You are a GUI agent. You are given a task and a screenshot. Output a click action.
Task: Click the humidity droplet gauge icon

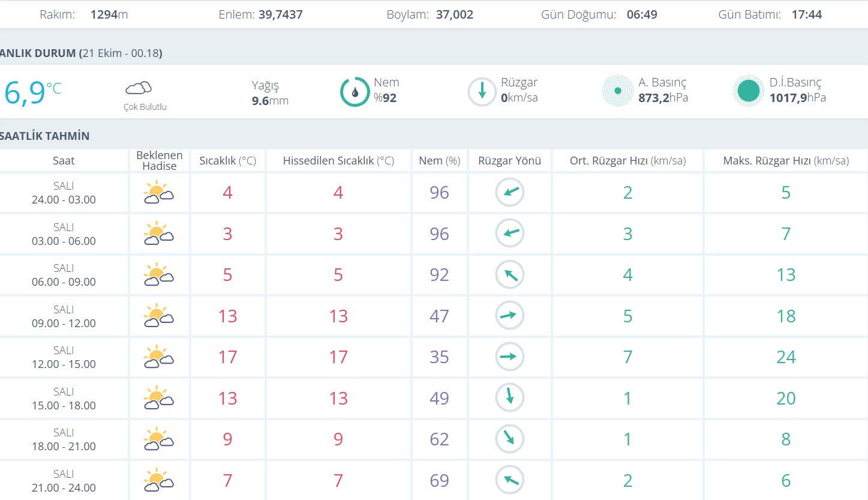[x=355, y=92]
